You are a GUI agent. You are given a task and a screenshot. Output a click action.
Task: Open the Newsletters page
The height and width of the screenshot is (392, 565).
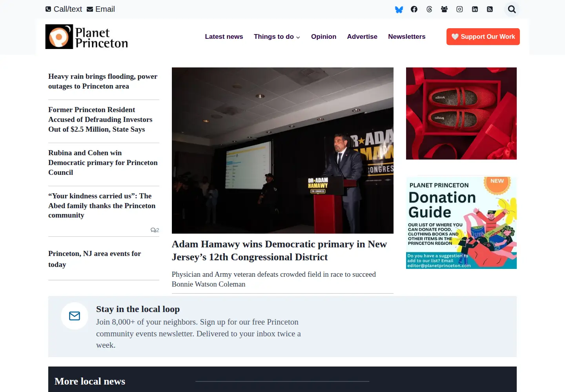click(x=407, y=37)
